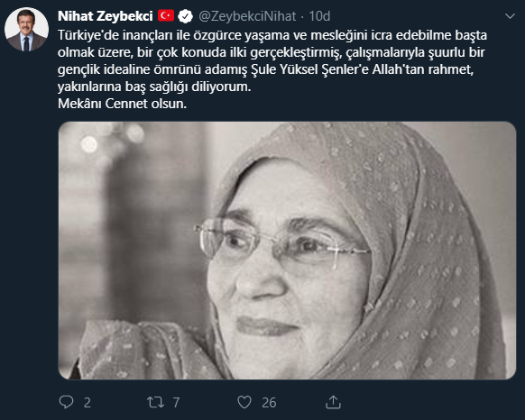Click the dot separator before the timestamp
The image size is (525, 420).
(x=302, y=17)
